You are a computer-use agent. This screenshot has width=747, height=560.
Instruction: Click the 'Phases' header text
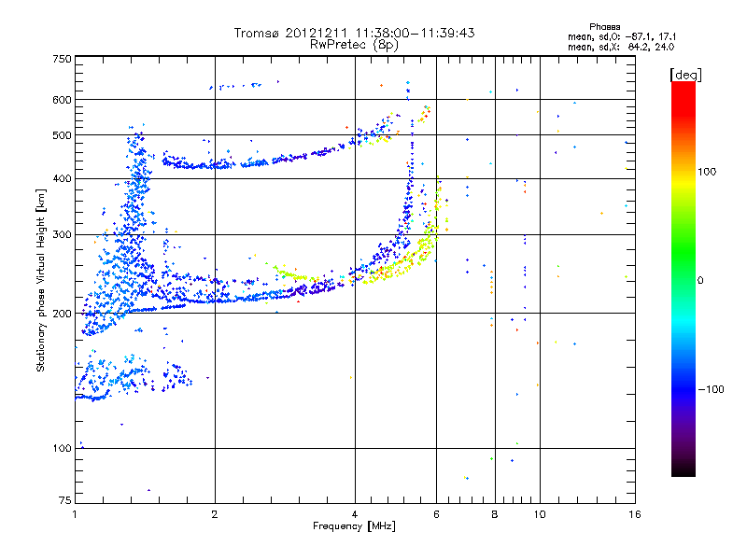604,27
